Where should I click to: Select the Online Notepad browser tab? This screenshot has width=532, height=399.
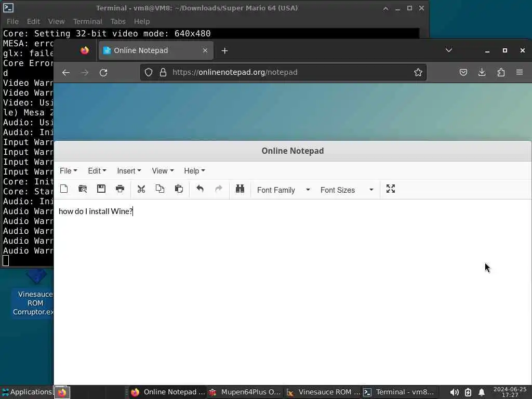click(x=156, y=50)
